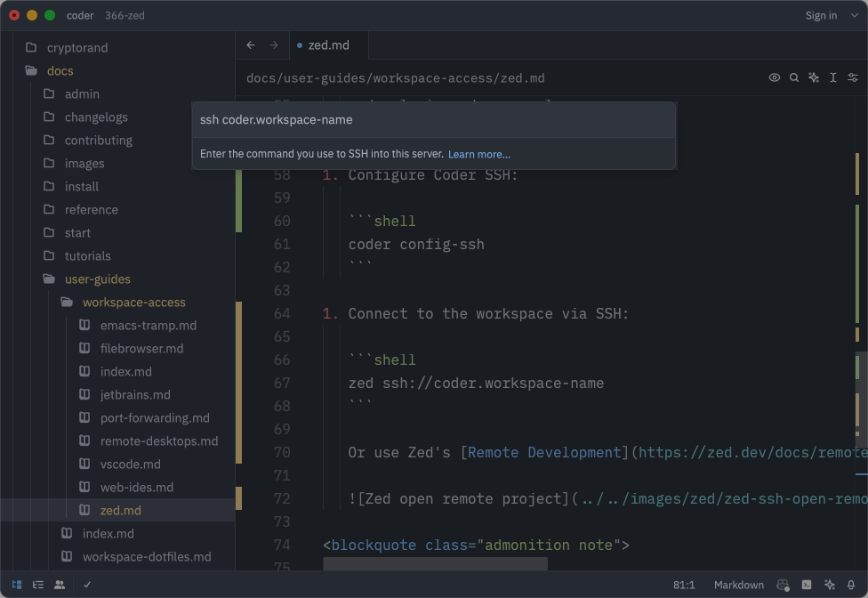Select the inline assist cursor icon

[x=833, y=77]
